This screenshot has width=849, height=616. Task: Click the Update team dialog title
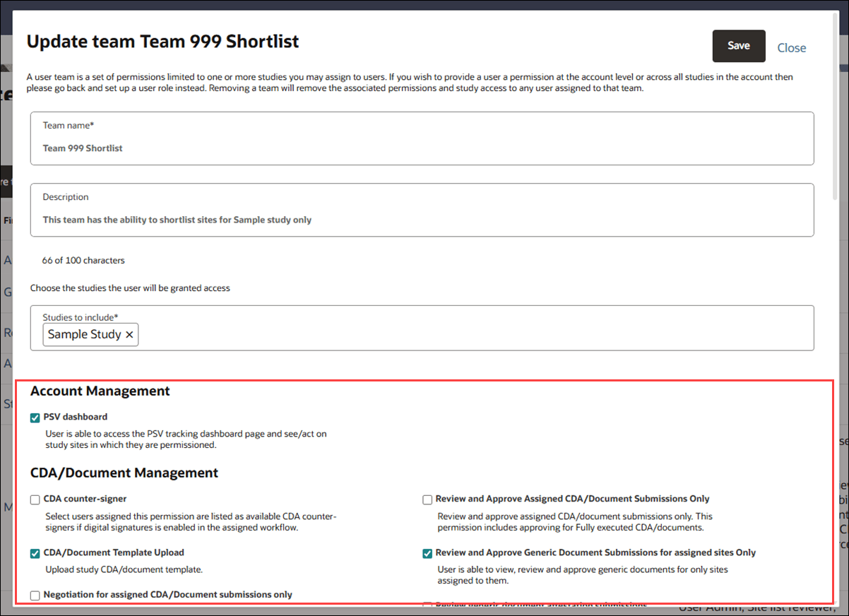click(x=162, y=42)
